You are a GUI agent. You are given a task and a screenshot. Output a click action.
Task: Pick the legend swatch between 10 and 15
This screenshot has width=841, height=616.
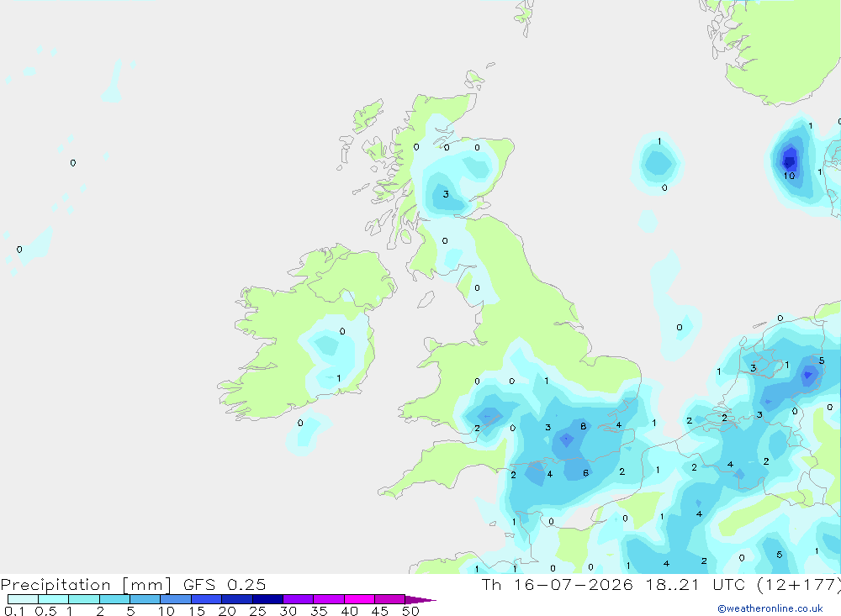point(176,599)
